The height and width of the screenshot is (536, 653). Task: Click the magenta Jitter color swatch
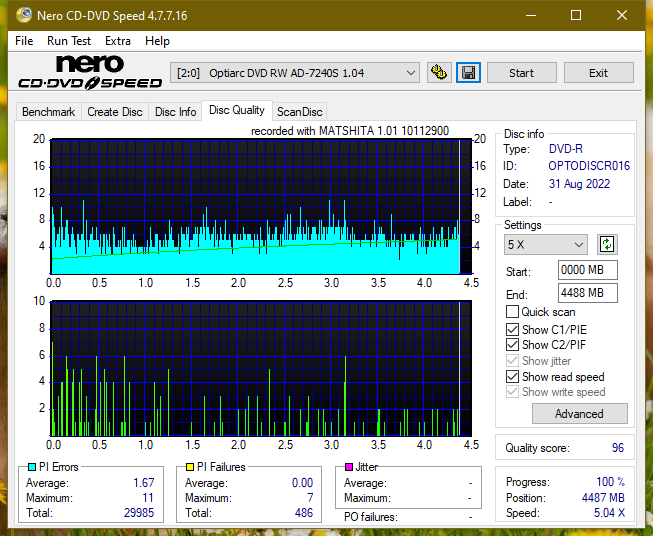pyautogui.click(x=349, y=467)
